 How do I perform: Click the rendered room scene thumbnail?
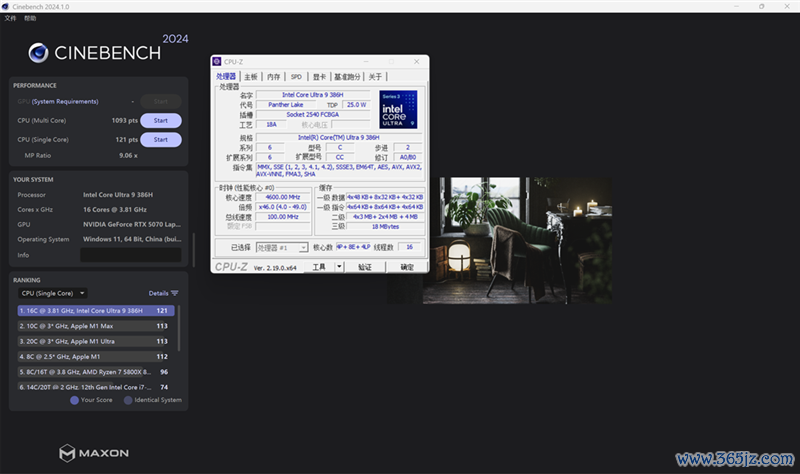tap(517, 240)
